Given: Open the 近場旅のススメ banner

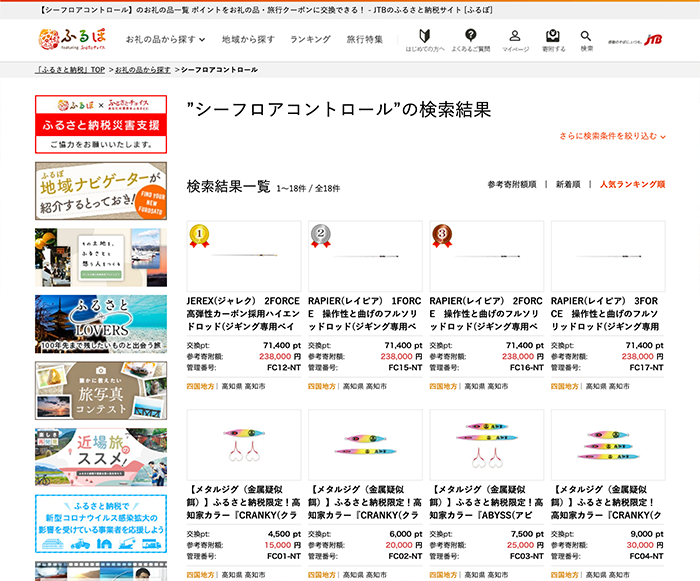Looking at the screenshot, I should coord(101,457).
